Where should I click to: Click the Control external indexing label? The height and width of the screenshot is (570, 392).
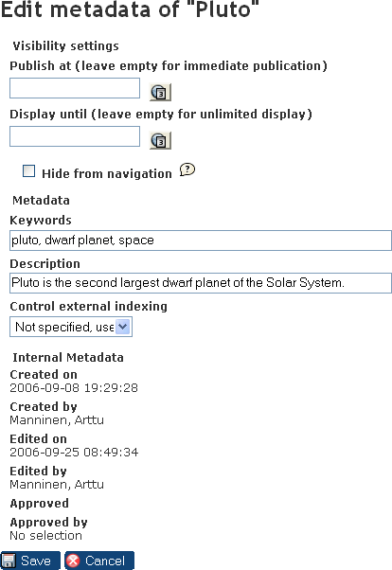89,307
